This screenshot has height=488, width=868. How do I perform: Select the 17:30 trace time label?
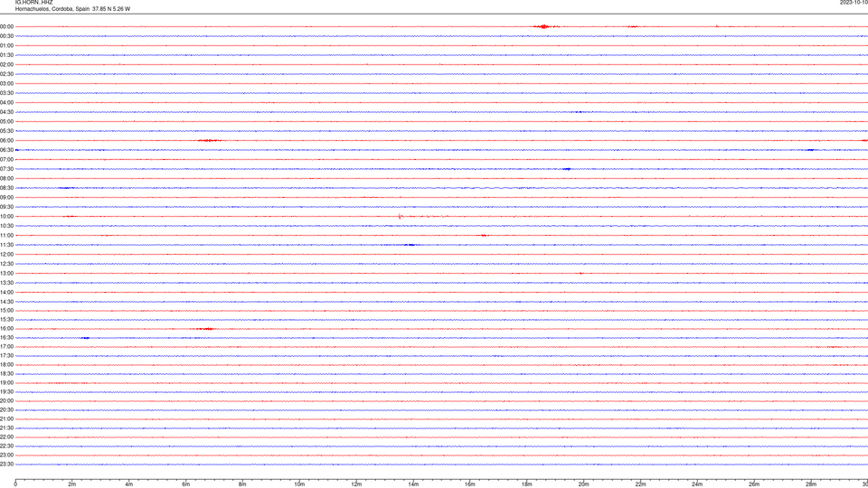6,356
